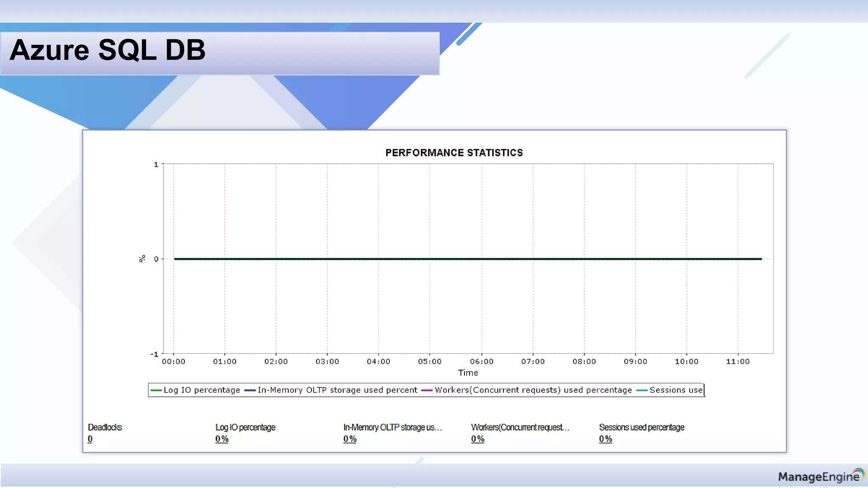Open the 0% link under Log IO percentage
Screen dimensions: 868x488
coord(222,439)
